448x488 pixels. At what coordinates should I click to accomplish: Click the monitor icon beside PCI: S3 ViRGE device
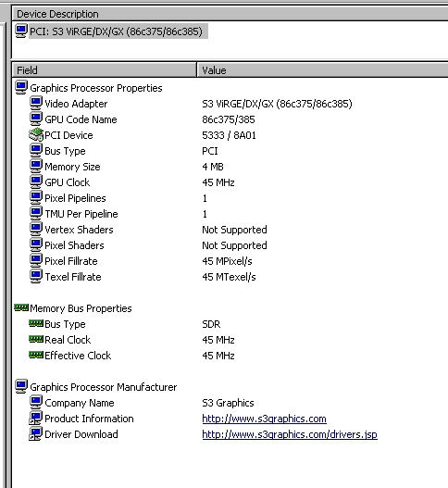click(21, 31)
